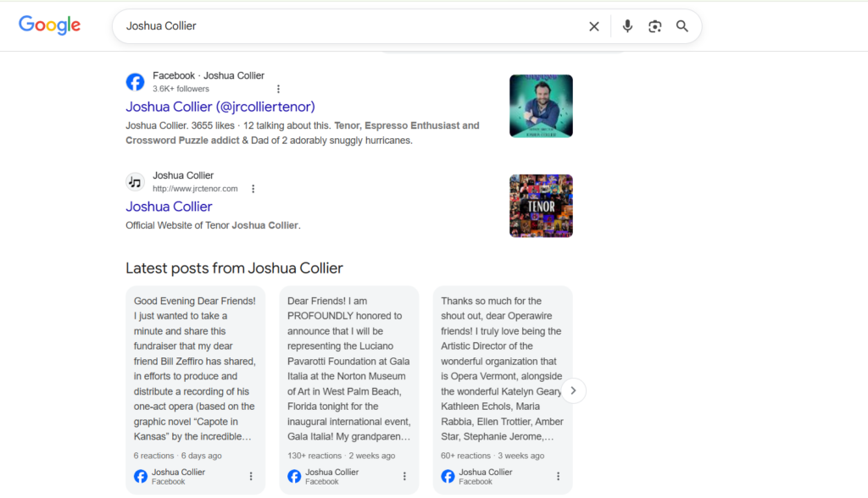Click 'Latest posts from Joshua Collier' heading
Viewport: 868px width, 498px height.
(x=234, y=268)
